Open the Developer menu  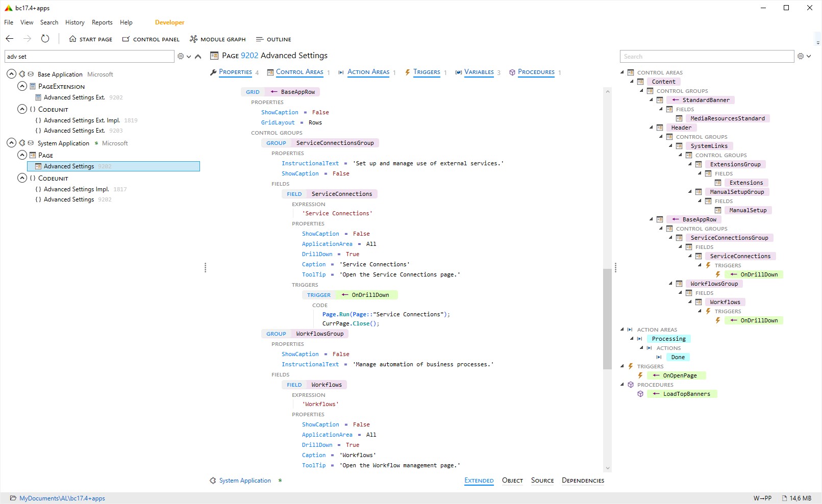click(169, 22)
